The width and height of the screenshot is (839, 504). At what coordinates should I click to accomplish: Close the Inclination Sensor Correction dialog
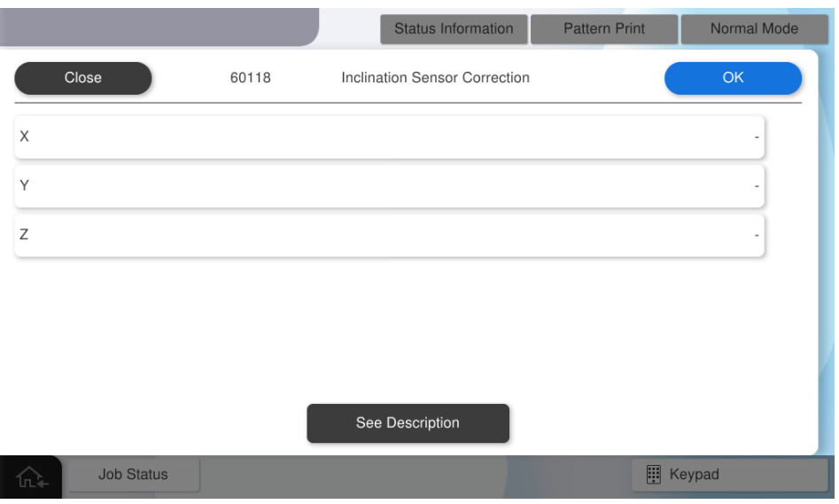pos(83,78)
